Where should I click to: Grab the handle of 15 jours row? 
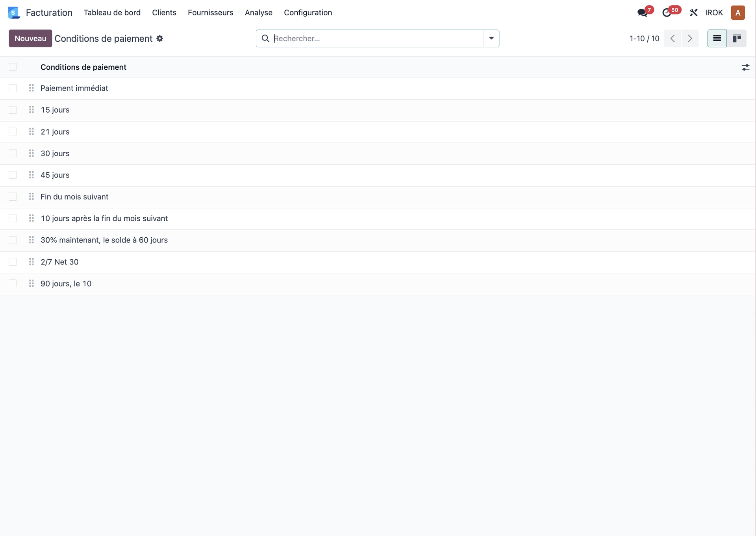31,110
